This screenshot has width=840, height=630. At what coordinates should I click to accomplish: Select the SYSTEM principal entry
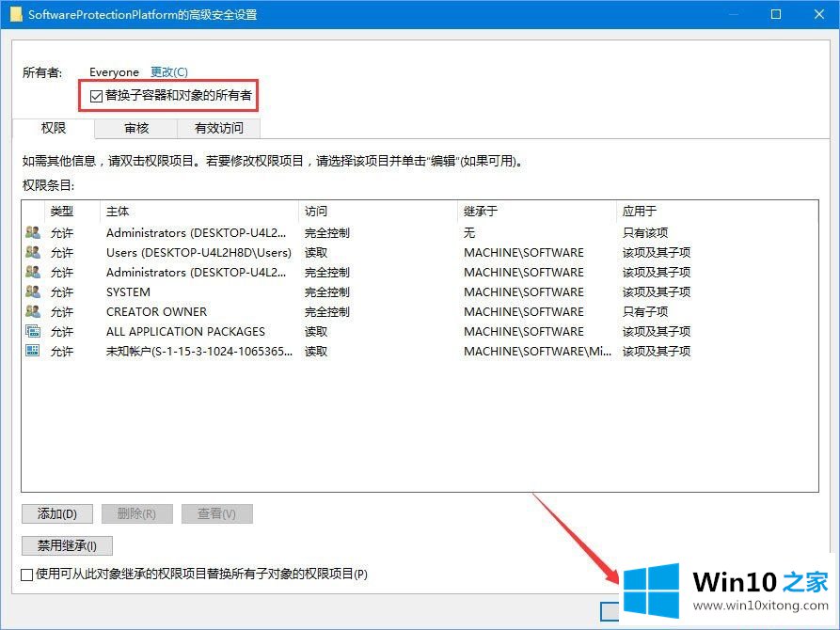pyautogui.click(x=128, y=292)
